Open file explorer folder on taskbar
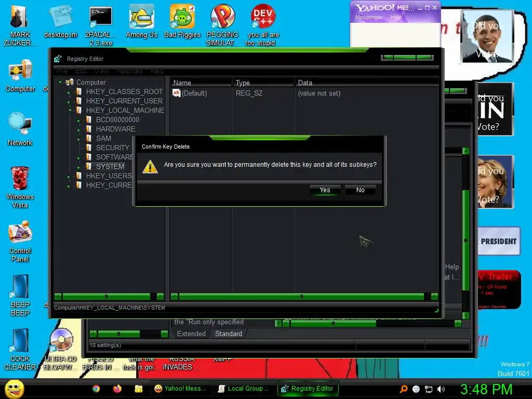The width and height of the screenshot is (532, 399). coord(138,389)
